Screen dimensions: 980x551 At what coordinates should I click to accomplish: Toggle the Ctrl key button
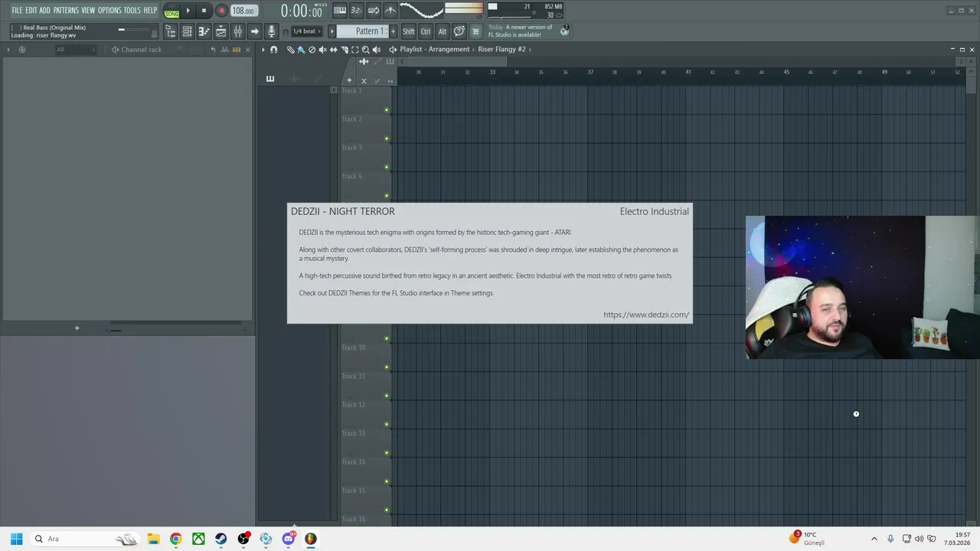tap(426, 31)
